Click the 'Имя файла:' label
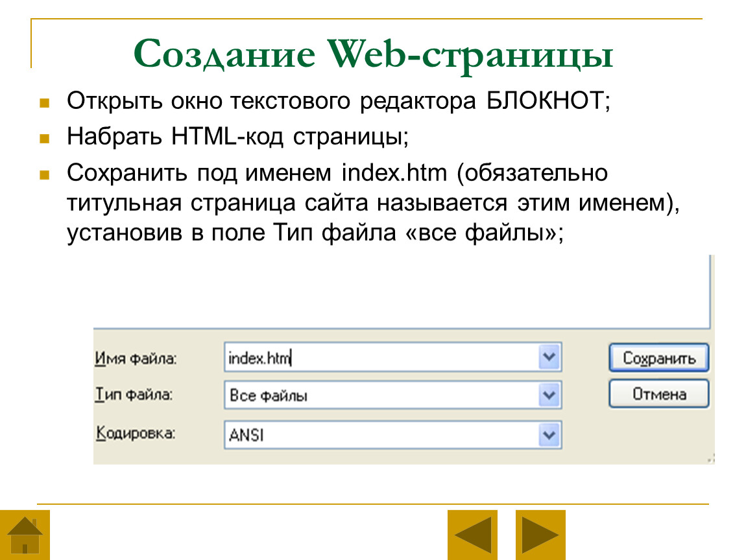 (136, 358)
